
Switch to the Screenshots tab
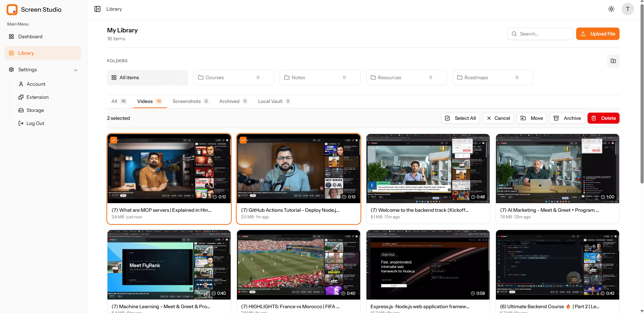tap(191, 101)
